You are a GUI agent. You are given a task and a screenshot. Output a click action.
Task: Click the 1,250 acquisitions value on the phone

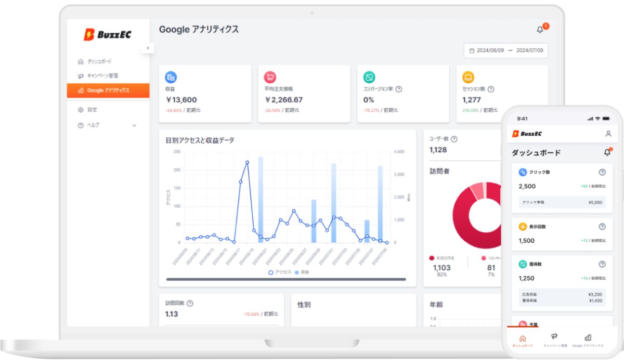526,278
